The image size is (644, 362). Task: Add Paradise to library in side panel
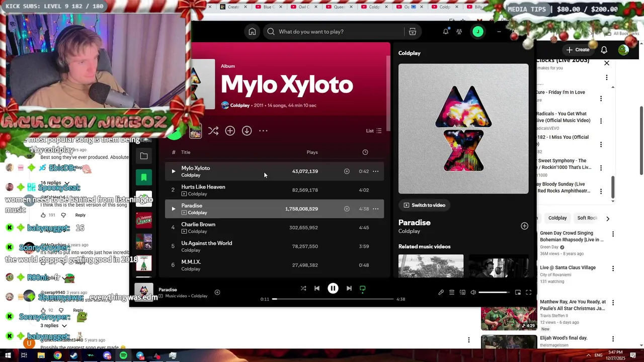click(x=524, y=226)
